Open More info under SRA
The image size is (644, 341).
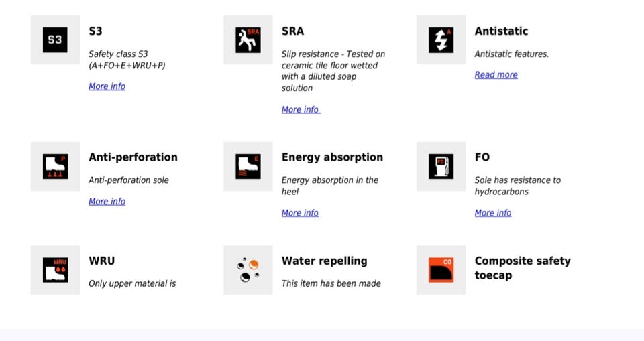[x=300, y=109]
